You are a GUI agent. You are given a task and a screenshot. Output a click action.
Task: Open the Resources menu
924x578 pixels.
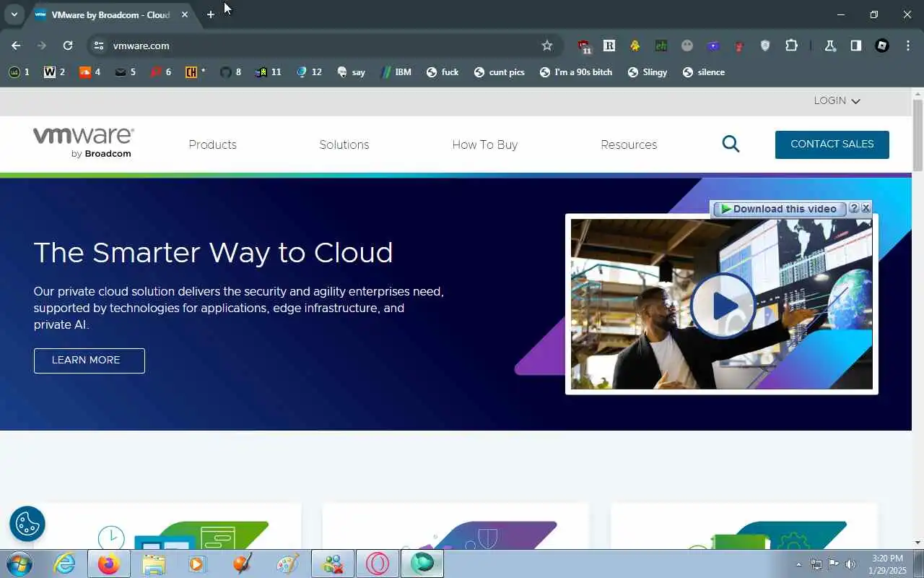coord(629,144)
